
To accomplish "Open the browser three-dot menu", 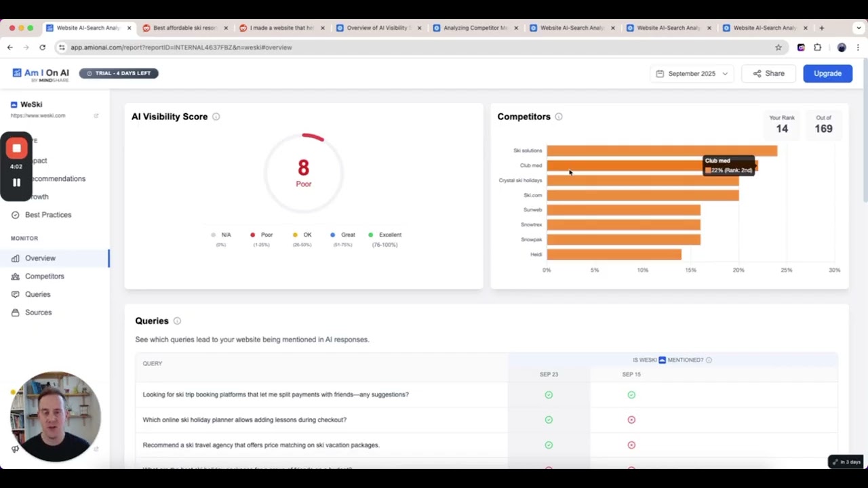I will point(859,47).
